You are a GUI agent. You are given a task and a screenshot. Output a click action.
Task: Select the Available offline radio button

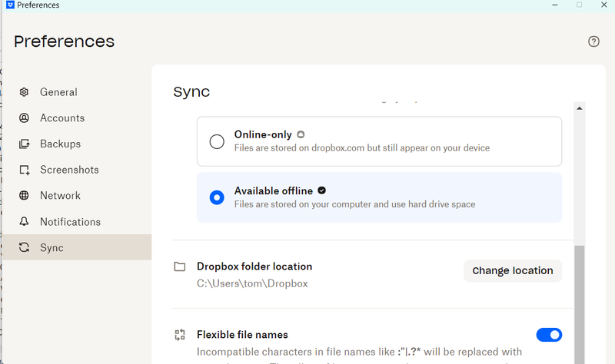pyautogui.click(x=217, y=197)
